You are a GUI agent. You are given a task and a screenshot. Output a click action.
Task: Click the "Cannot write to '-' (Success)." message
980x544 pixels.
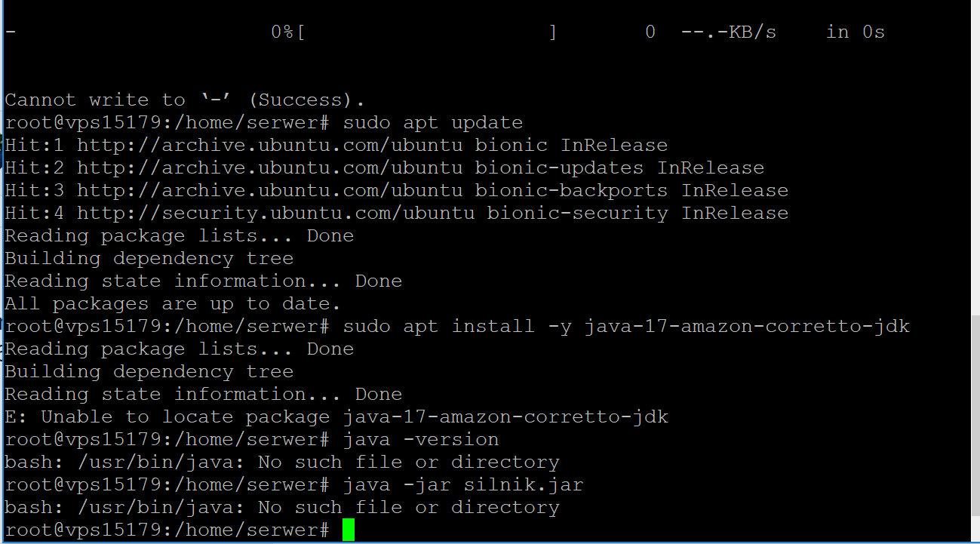(184, 100)
